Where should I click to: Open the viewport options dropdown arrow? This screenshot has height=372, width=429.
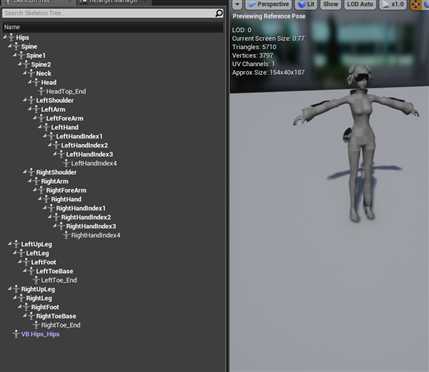click(x=237, y=4)
